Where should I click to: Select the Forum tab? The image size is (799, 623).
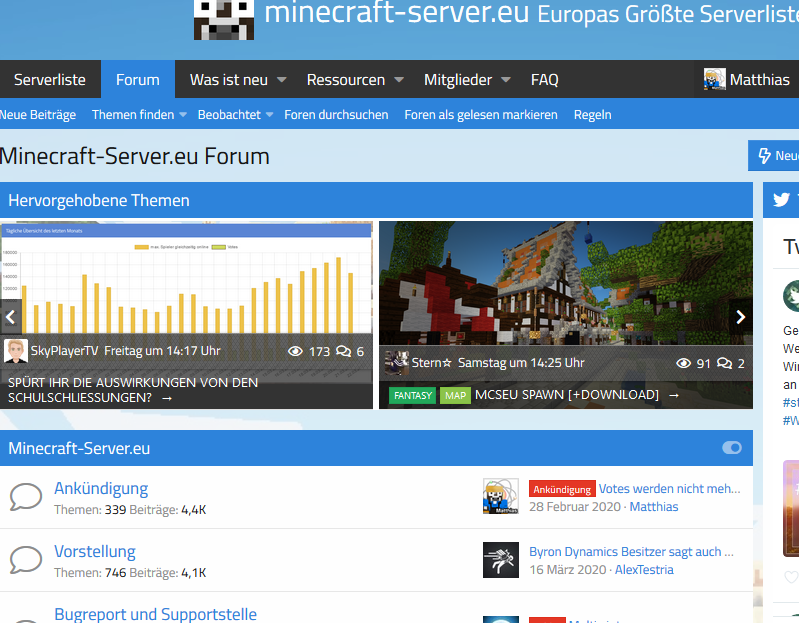pos(138,79)
